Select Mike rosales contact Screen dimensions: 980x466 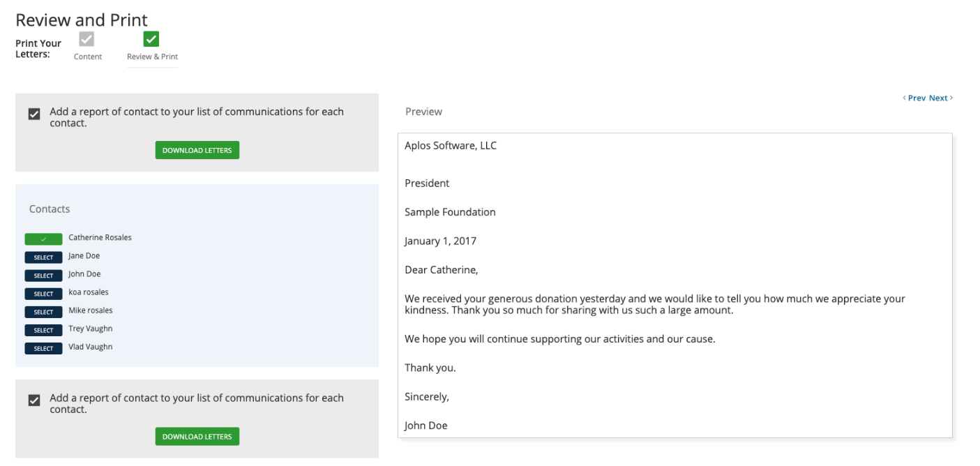[x=43, y=311]
